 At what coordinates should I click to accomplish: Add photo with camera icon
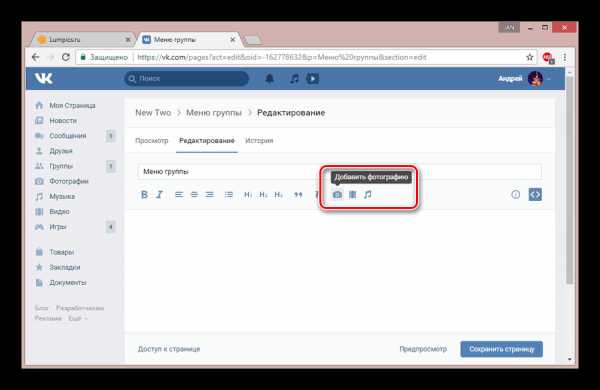click(337, 194)
